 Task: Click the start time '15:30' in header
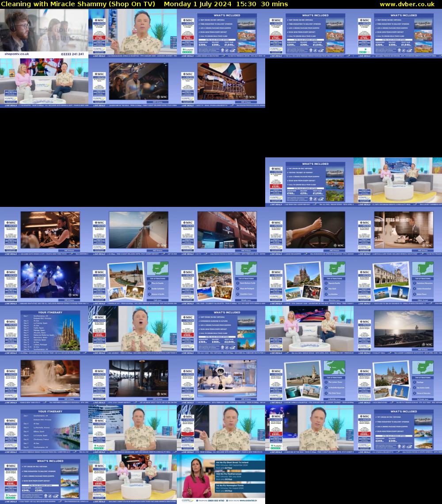click(246, 4)
